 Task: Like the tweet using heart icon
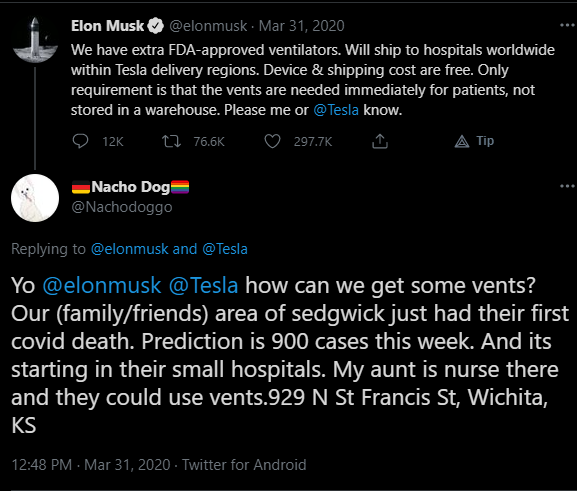pyautogui.click(x=272, y=141)
